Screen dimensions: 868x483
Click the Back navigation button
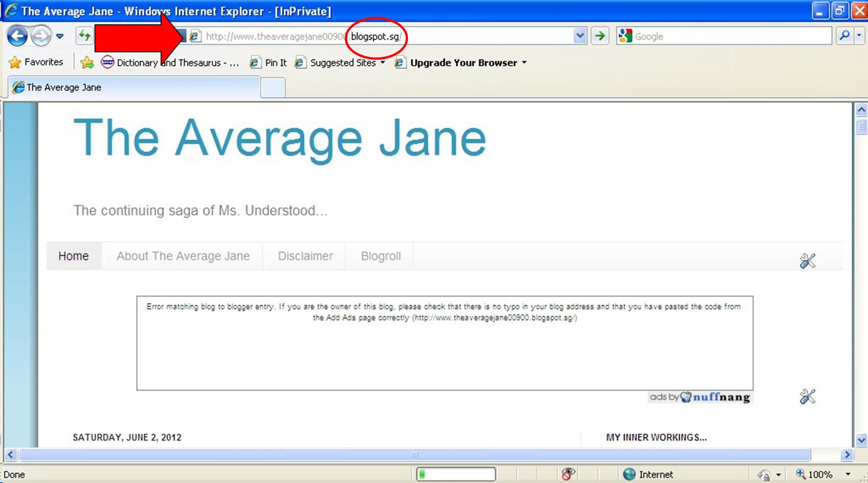17,36
